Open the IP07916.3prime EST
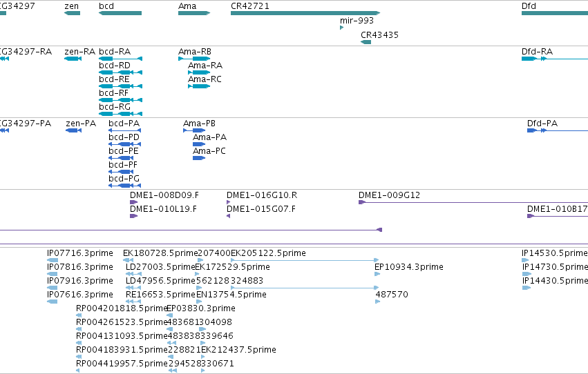588x374 pixels. click(52, 288)
